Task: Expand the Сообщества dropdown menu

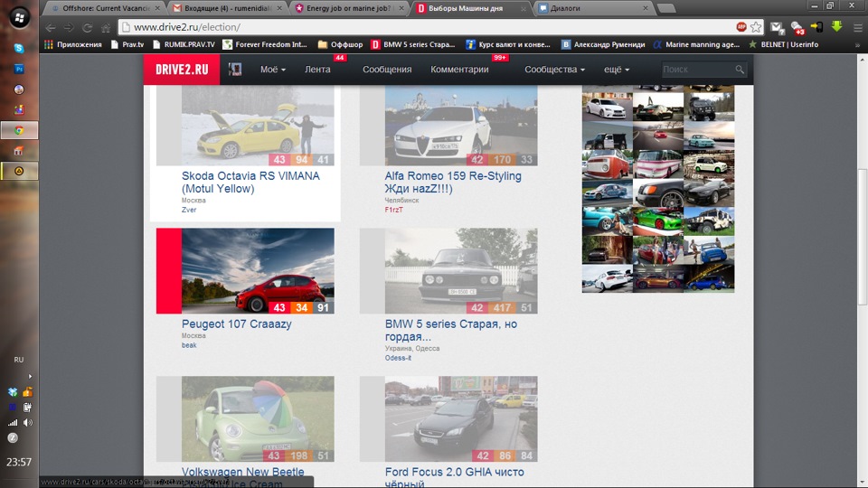Action: tap(554, 70)
